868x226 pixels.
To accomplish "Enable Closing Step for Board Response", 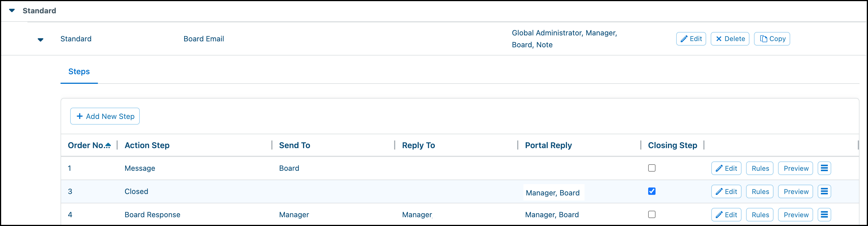I will click(x=652, y=215).
